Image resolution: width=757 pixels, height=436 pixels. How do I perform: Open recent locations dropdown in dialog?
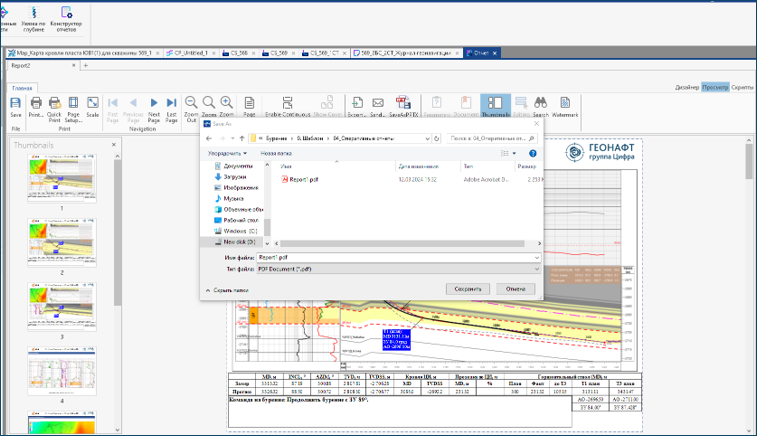click(233, 139)
